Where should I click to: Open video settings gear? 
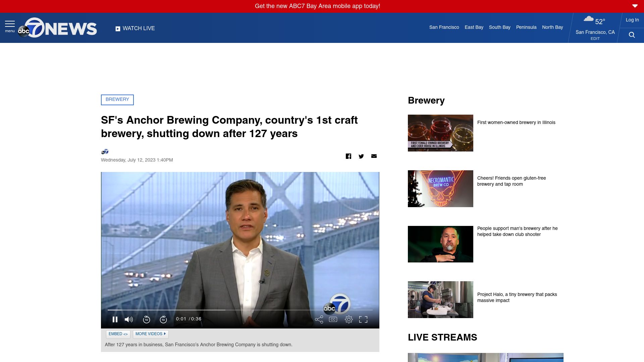pos(349,319)
